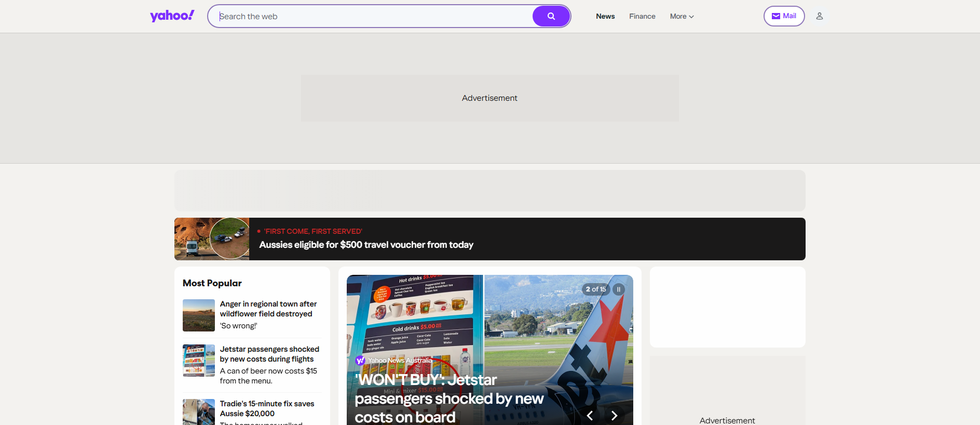The height and width of the screenshot is (425, 980).
Task: Read 'Jetstar passengers shocked' popular story
Action: pos(269,354)
